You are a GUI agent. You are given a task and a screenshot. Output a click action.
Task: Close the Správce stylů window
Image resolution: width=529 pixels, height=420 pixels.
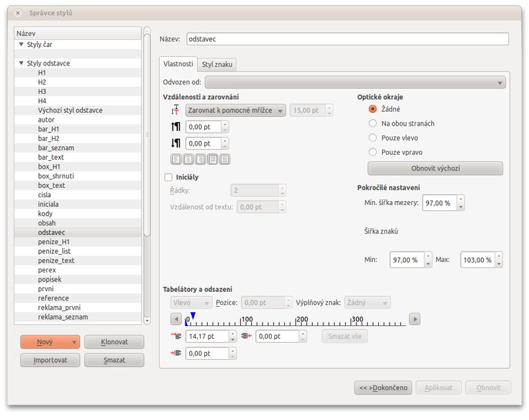(x=18, y=13)
